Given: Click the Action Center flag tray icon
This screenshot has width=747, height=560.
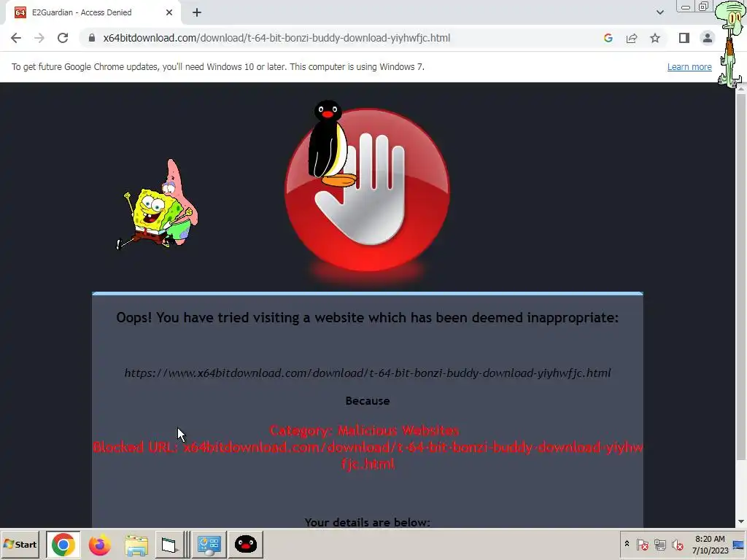Looking at the screenshot, I should tap(642, 544).
